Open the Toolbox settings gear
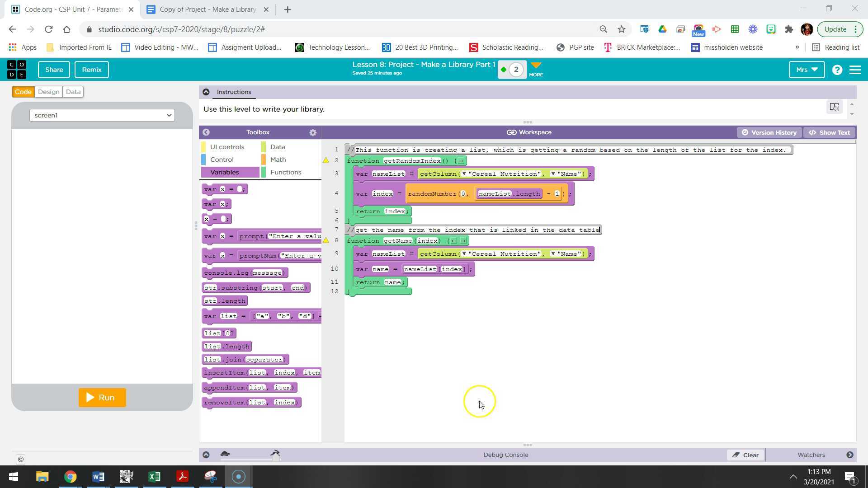 [x=313, y=132]
